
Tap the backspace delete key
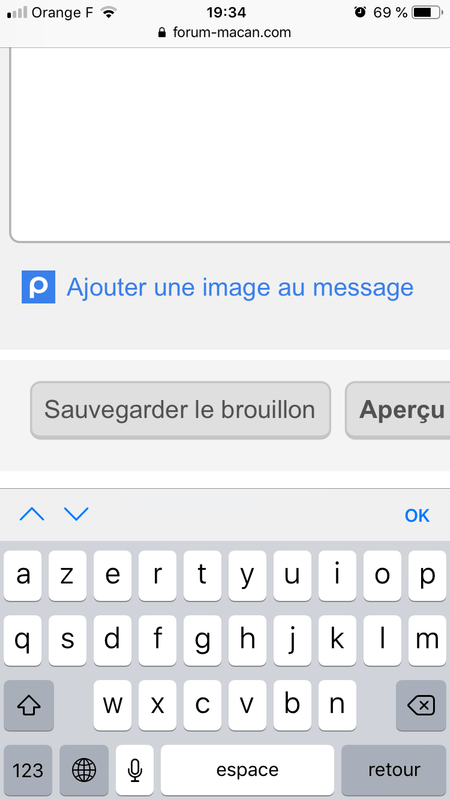coord(421,705)
